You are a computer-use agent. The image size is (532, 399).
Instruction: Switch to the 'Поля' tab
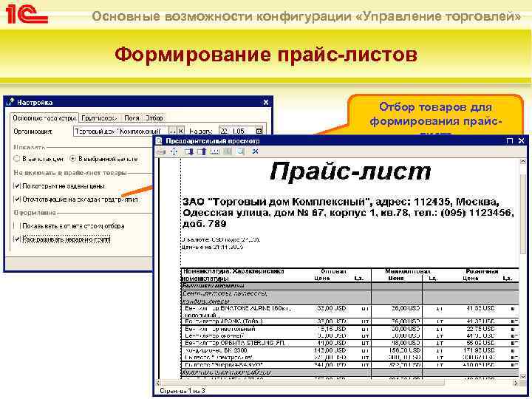132,118
